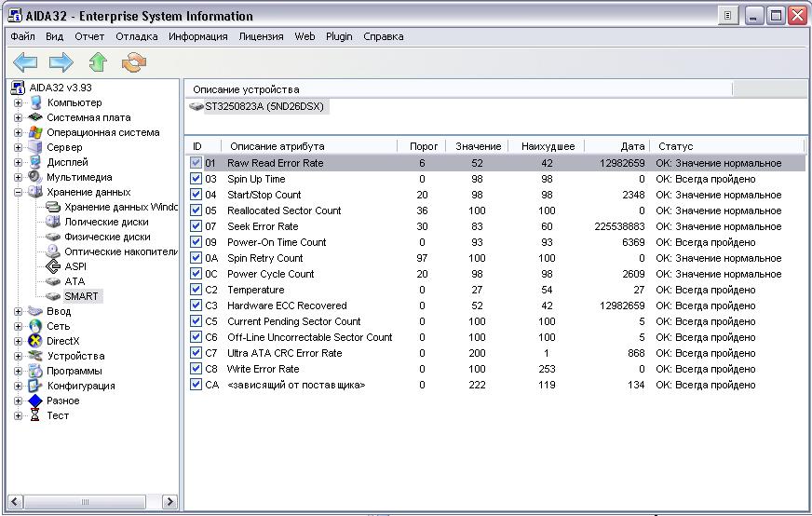Select the Сервер tree icon
Screen dimensions: 812x516
point(35,148)
